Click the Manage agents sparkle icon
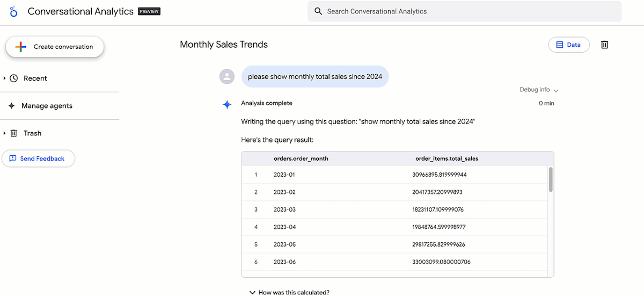This screenshot has width=644, height=296. [x=12, y=106]
